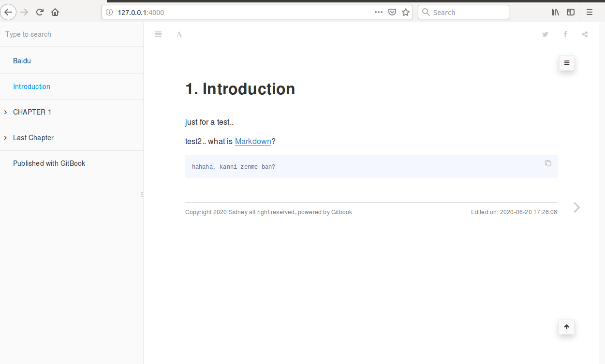This screenshot has width=605, height=364.
Task: Copy the code block using the copy icon
Action: coord(548,163)
